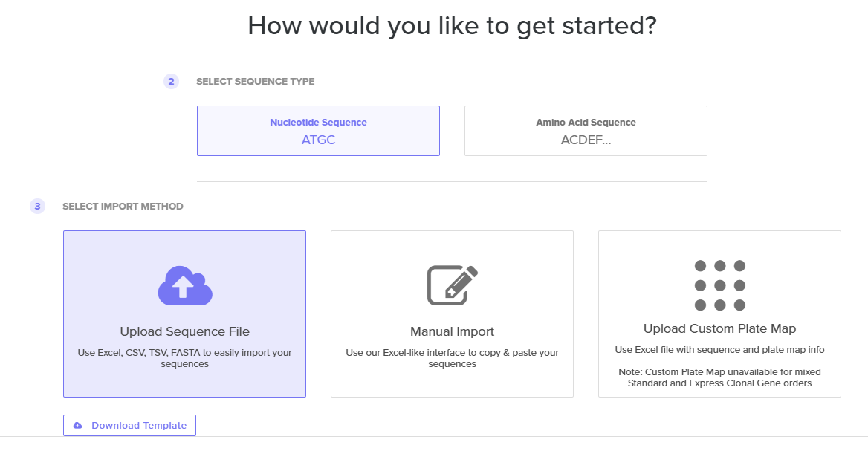Click the Upload Sequence File title

185,331
